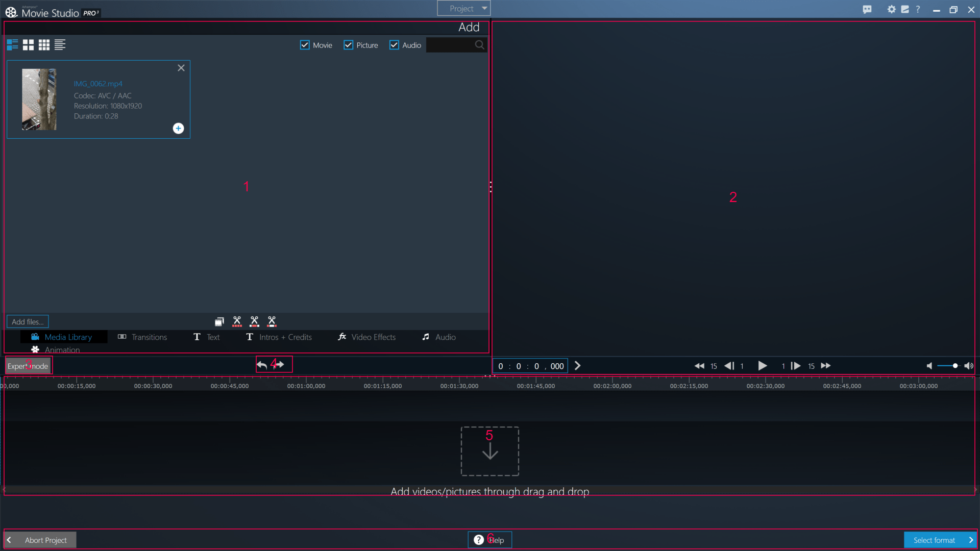Click the arrow next to the timecode field
Image resolution: width=980 pixels, height=551 pixels.
[578, 366]
